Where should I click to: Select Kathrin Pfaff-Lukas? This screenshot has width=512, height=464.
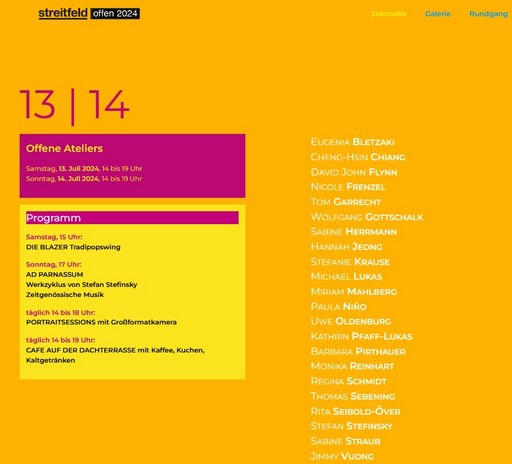point(361,336)
